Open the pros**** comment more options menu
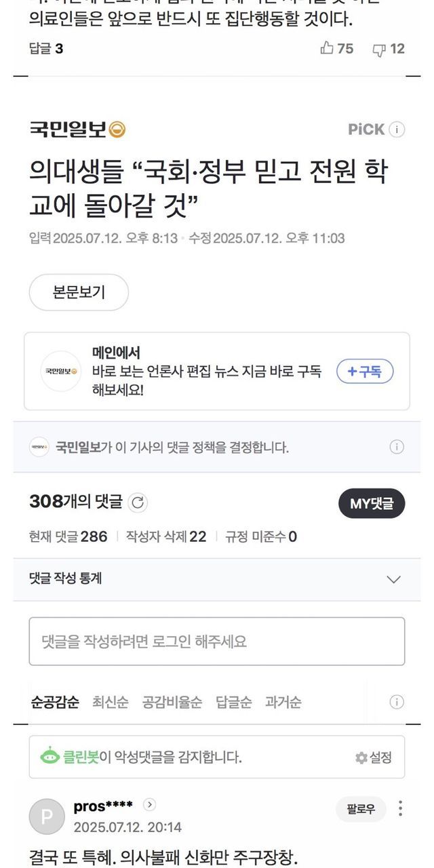Viewport: 434px width, 868px height. point(401,808)
